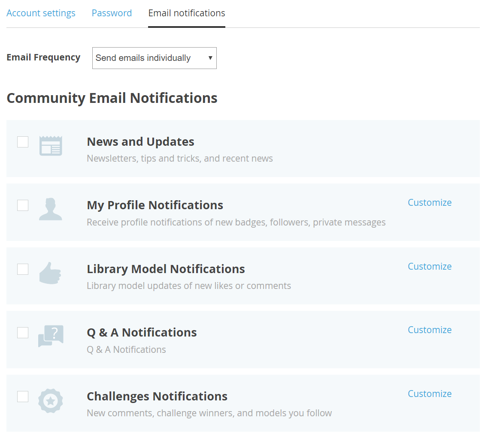Toggle the Q & A Notifications checkbox
Viewport: 500px width, 448px height.
pyautogui.click(x=23, y=333)
